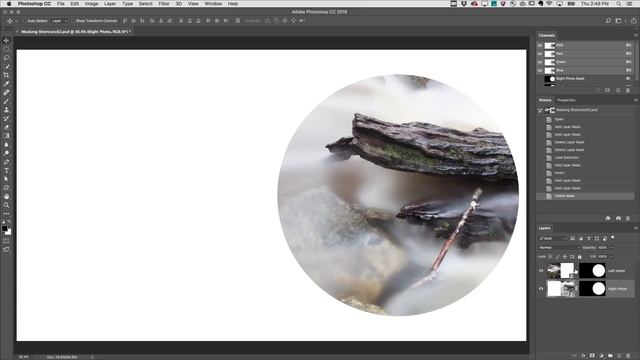
Task: Open Fill value dropdown arrow
Action: pos(611,257)
